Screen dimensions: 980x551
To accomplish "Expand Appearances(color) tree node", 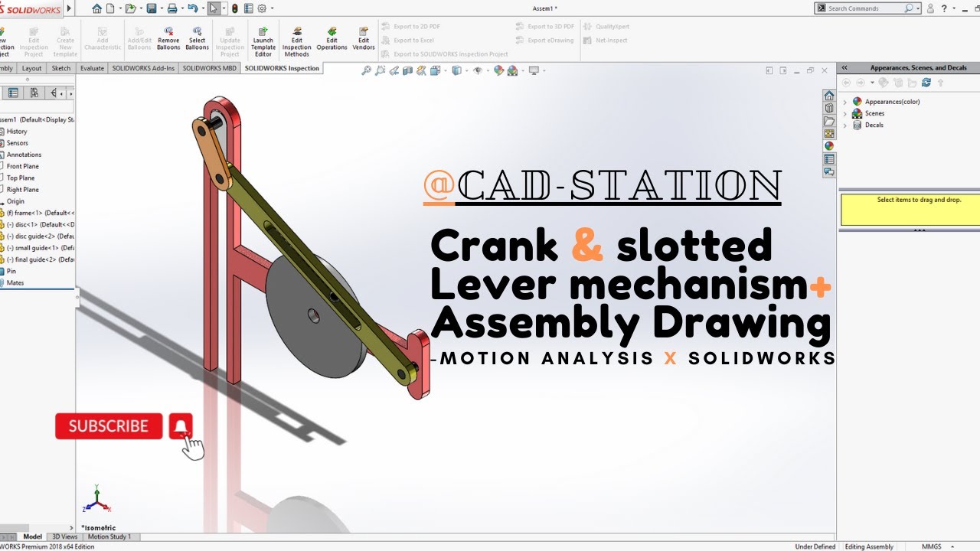I will [x=845, y=102].
